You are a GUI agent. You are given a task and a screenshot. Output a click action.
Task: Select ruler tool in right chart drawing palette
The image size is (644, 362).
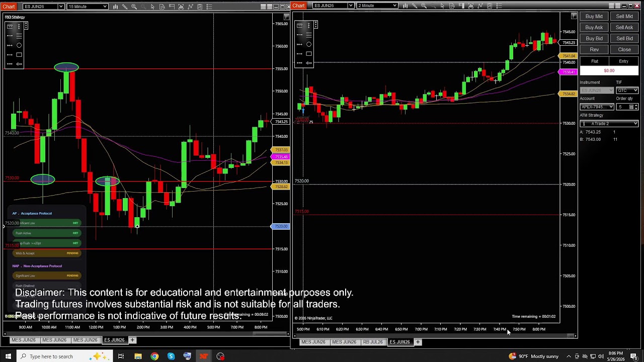pyautogui.click(x=299, y=25)
